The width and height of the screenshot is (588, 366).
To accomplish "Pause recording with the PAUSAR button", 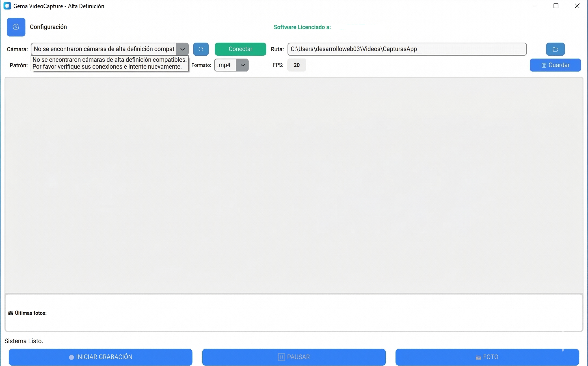I will pos(294,357).
